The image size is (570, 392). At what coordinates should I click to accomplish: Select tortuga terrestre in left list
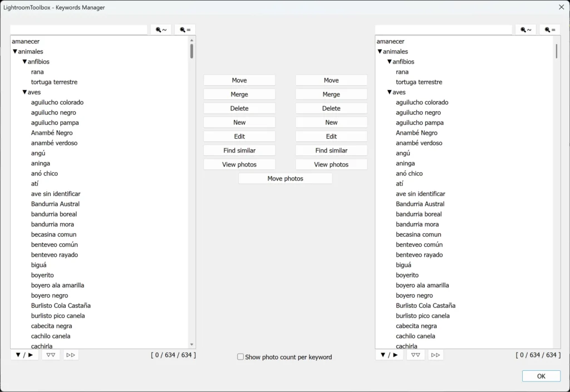[54, 82]
